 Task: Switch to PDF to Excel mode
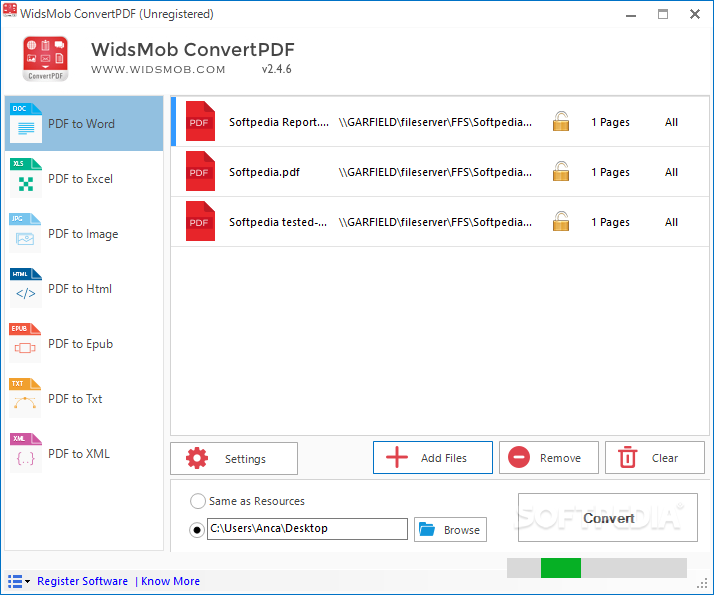(84, 178)
